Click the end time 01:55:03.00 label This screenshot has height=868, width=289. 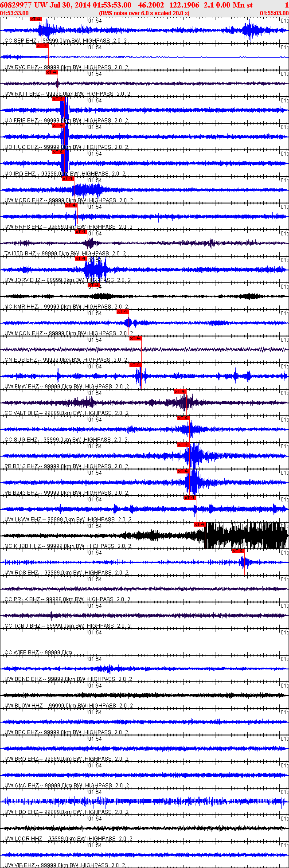click(274, 13)
